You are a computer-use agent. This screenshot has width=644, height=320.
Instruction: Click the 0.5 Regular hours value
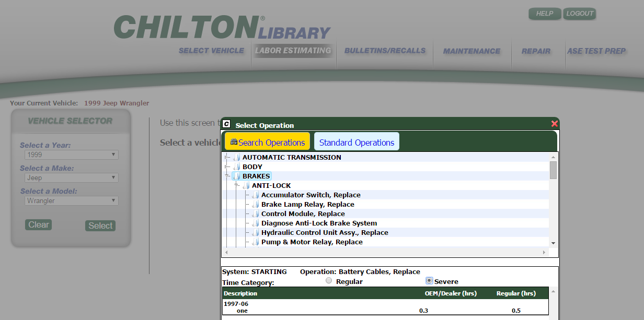coord(516,311)
